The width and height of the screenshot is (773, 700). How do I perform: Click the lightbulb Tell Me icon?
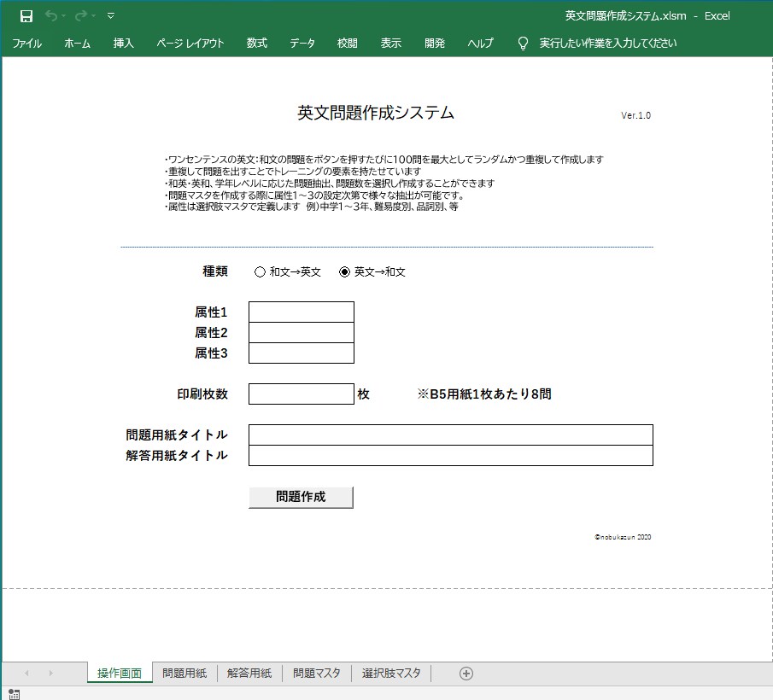point(523,44)
